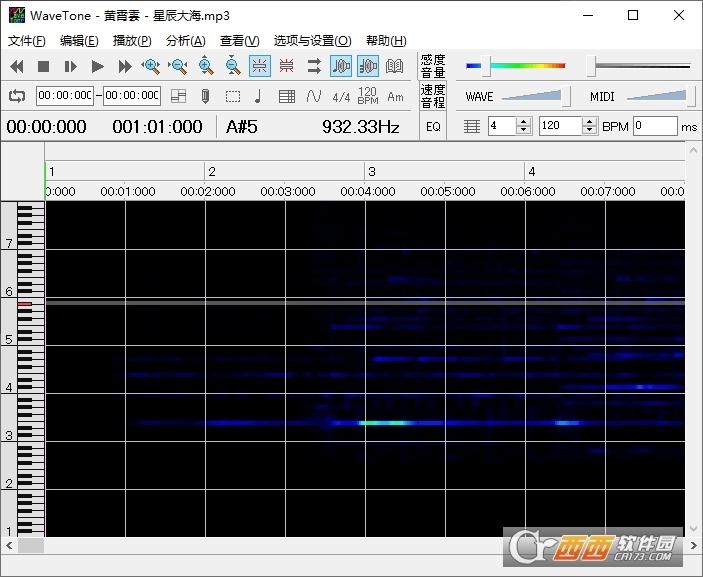The height and width of the screenshot is (577, 703).
Task: Zoom in horizontally on the spectrogram
Action: tap(152, 66)
